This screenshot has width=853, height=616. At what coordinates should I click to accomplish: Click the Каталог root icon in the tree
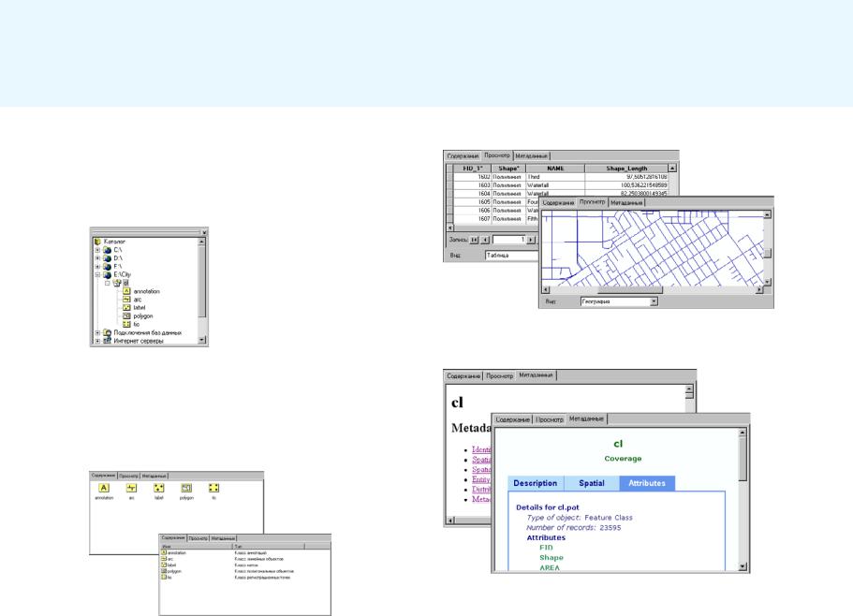click(97, 242)
